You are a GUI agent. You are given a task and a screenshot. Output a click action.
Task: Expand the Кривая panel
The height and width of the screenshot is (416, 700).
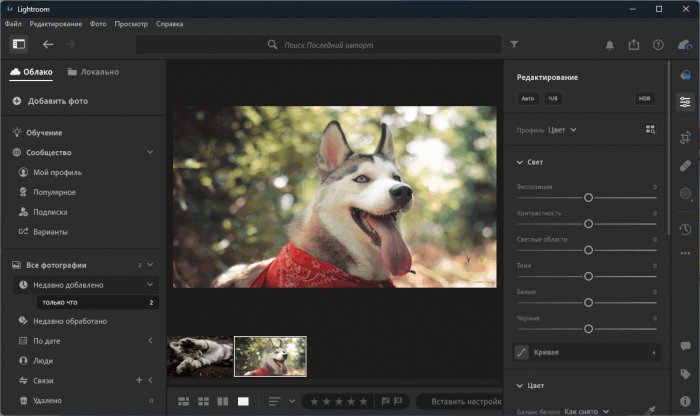coord(587,352)
